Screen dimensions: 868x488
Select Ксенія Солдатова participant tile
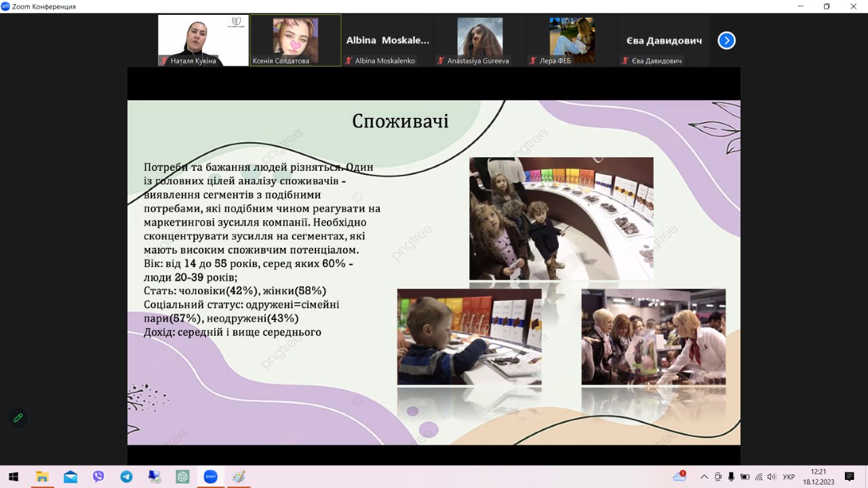point(296,41)
